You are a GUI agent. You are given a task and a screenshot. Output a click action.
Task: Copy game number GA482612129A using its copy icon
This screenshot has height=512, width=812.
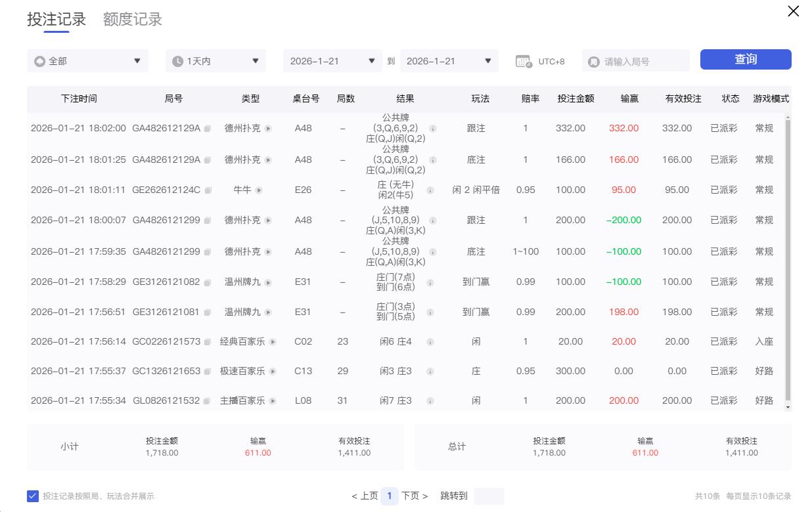[x=208, y=128]
